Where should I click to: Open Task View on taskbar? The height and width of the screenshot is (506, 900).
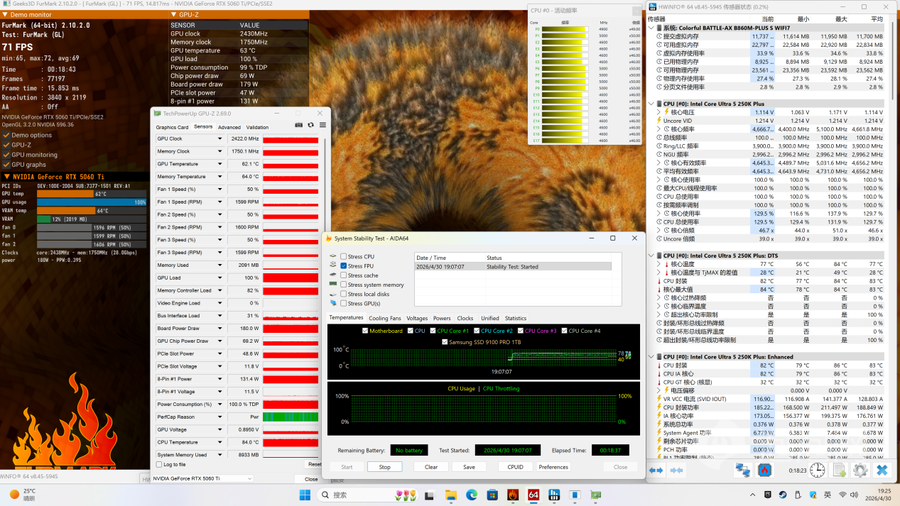point(429,495)
